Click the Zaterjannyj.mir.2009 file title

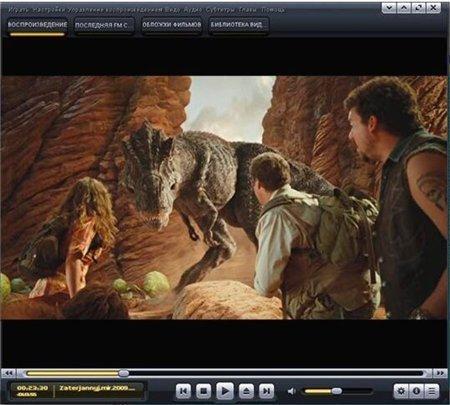click(97, 388)
